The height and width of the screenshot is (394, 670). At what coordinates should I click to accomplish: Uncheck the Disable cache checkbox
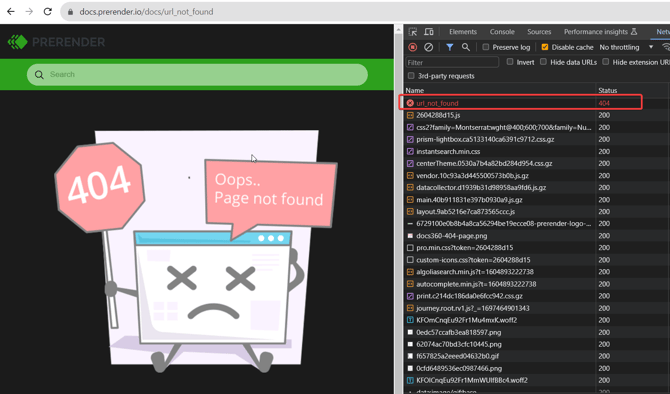[545, 47]
